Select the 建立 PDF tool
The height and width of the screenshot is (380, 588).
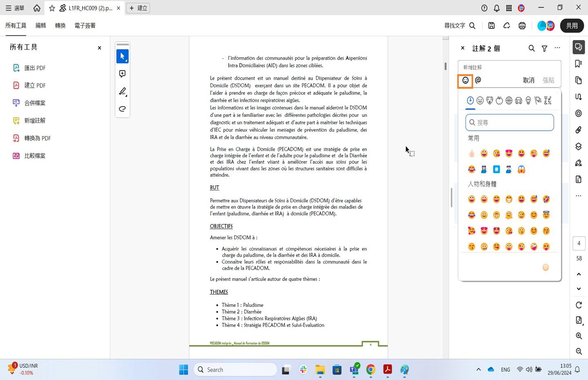point(29,85)
